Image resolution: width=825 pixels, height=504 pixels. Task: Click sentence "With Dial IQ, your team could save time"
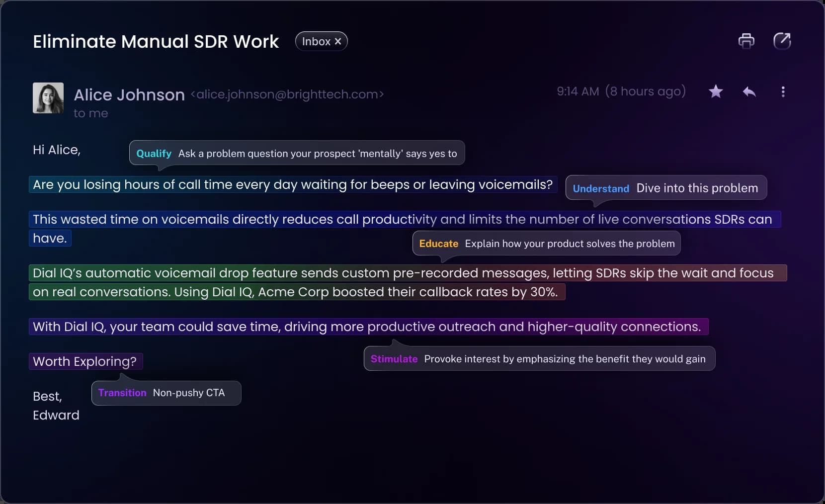369,327
